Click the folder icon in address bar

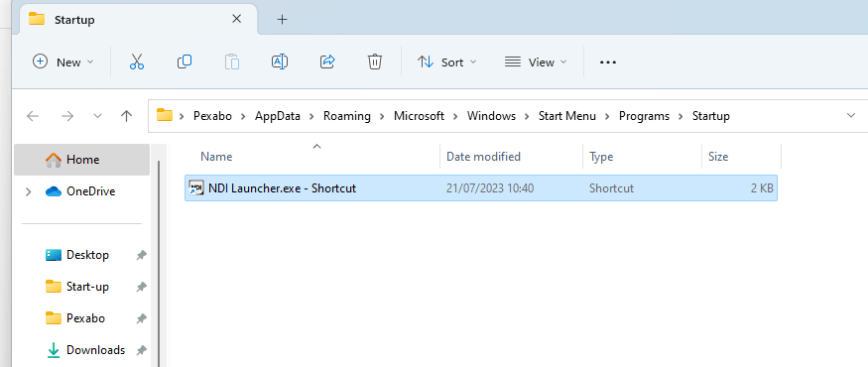pos(165,116)
